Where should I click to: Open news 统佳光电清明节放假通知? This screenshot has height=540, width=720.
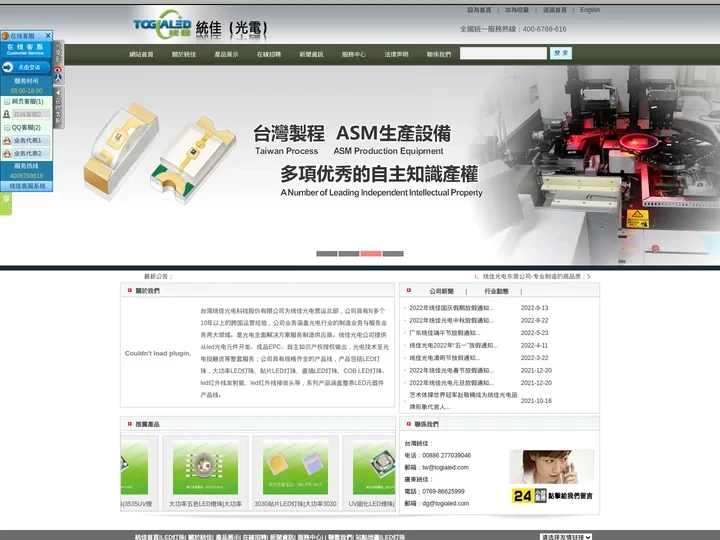tap(444, 358)
